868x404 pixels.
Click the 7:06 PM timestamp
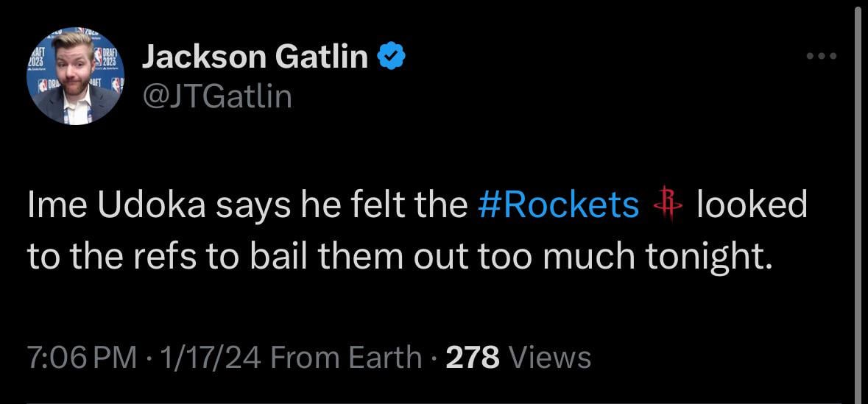click(82, 358)
